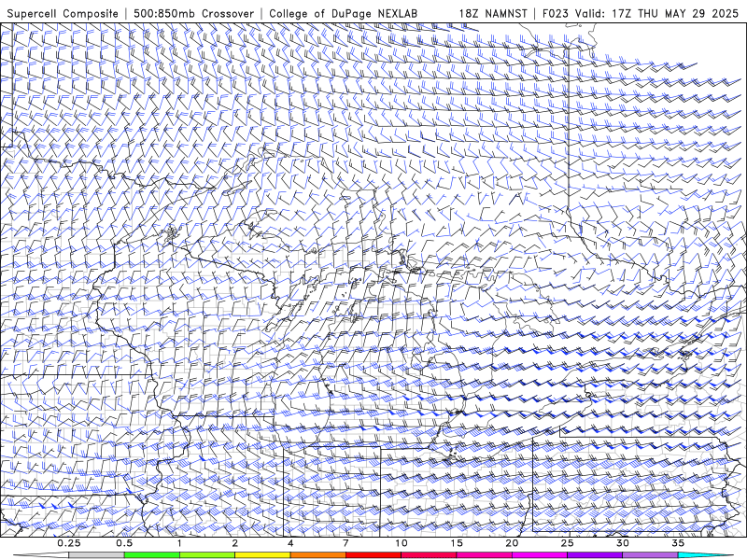Select the orange 4–7 legend segment
The height and width of the screenshot is (560, 747).
coord(317,555)
